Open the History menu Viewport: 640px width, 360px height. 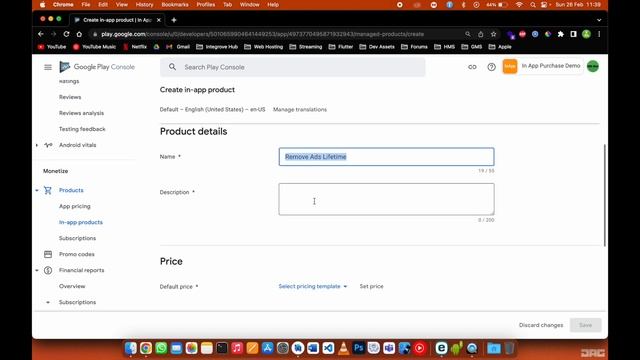point(144,5)
